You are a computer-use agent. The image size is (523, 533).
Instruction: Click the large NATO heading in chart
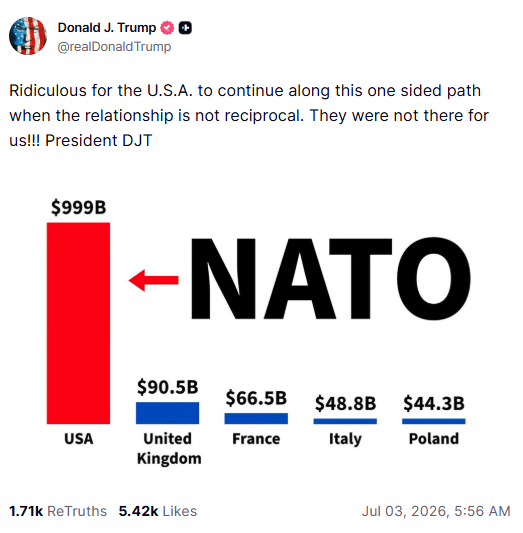[331, 279]
